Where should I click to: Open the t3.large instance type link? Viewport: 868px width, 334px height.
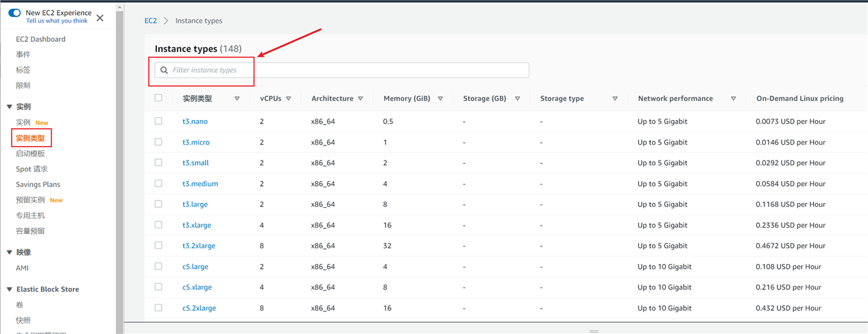[x=195, y=204]
